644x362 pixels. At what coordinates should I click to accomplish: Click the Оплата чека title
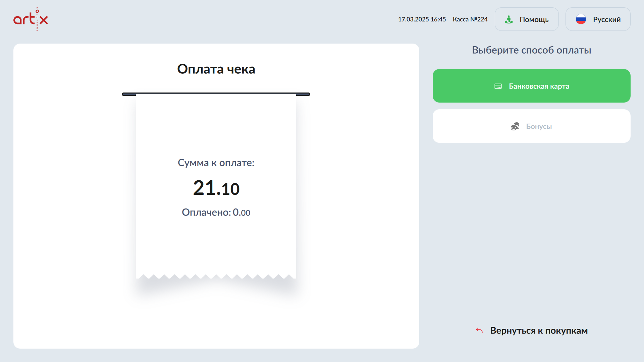pos(216,69)
